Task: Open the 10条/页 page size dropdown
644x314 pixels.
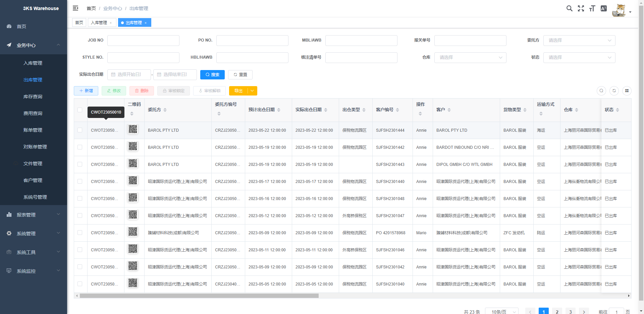Action: pyautogui.click(x=502, y=311)
